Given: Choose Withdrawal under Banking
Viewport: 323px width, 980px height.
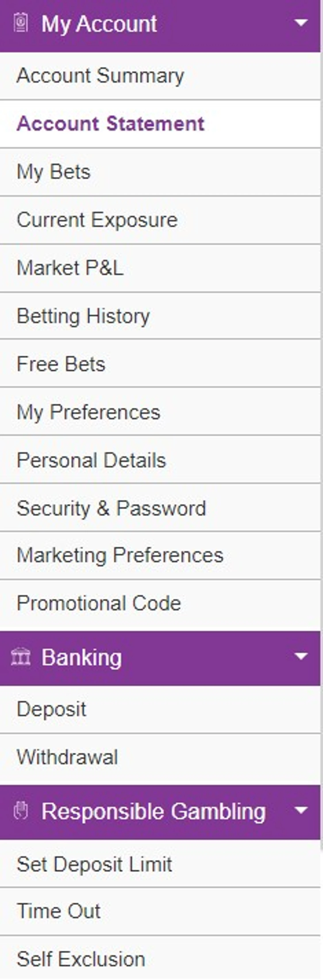Looking at the screenshot, I should coord(160,757).
